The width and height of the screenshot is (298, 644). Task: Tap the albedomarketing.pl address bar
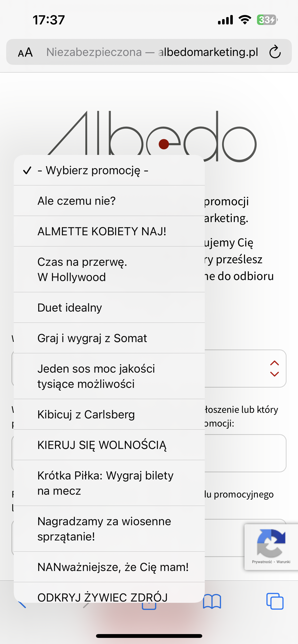tap(152, 52)
